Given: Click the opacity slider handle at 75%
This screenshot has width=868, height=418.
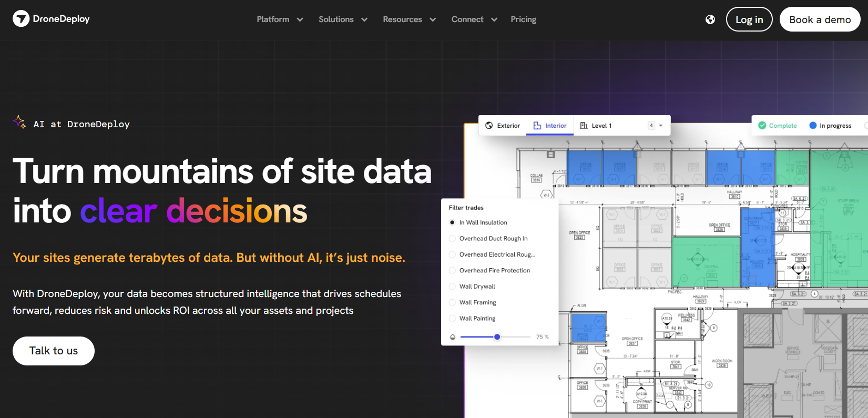Looking at the screenshot, I should coord(497,337).
